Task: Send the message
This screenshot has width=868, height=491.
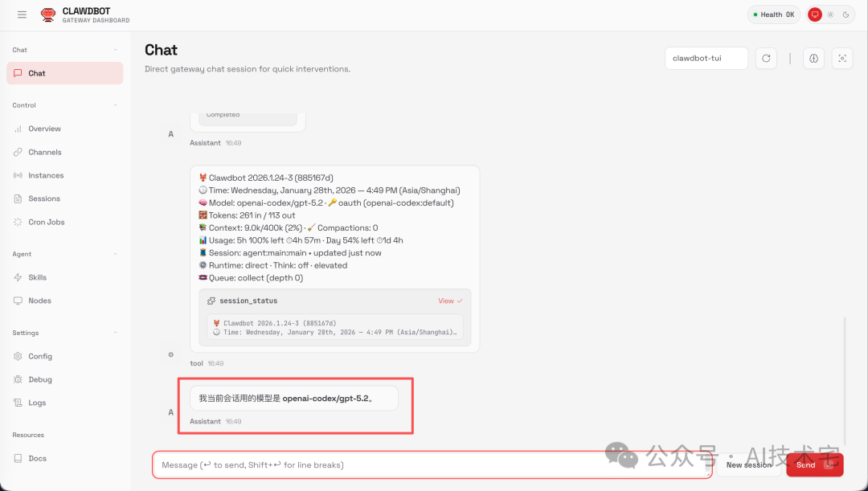Action: 815,465
